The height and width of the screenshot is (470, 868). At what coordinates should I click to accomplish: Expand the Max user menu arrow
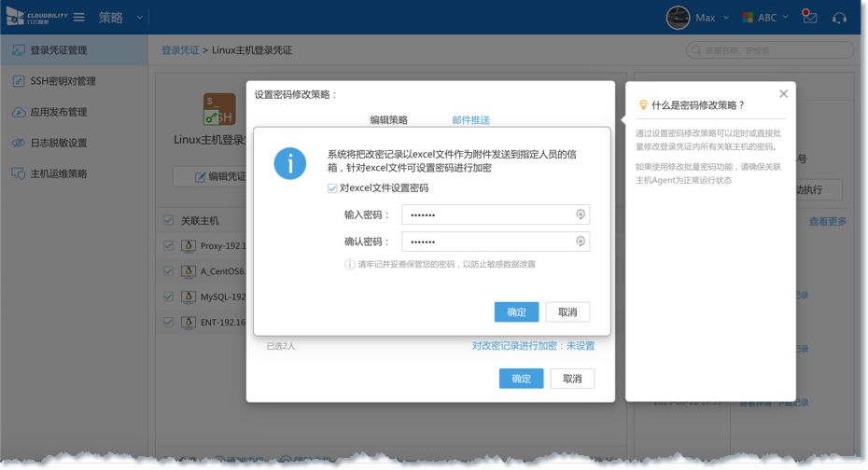click(726, 18)
